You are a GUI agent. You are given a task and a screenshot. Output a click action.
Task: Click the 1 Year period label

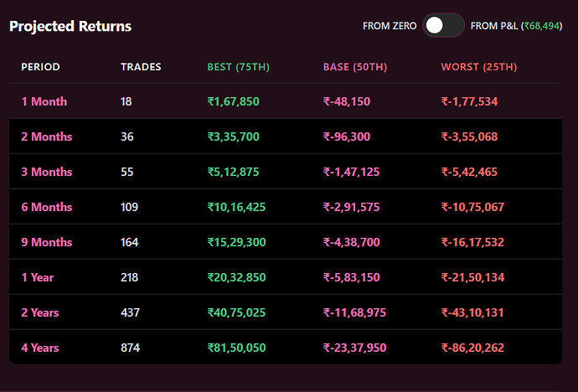click(x=38, y=277)
